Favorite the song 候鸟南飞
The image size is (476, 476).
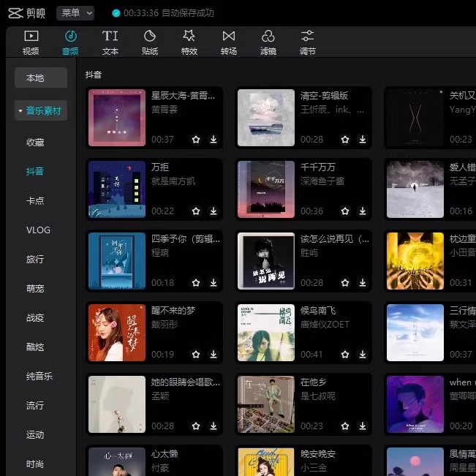coord(345,355)
